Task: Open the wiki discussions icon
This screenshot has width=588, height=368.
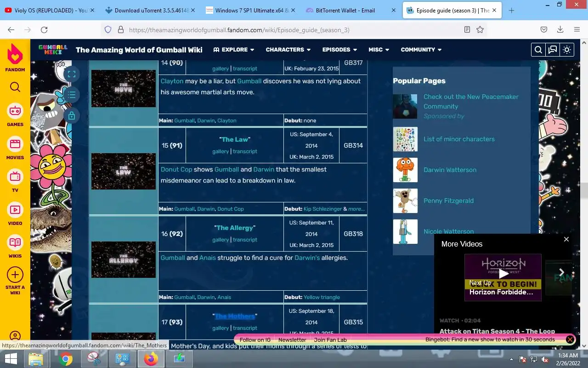Action: (553, 50)
